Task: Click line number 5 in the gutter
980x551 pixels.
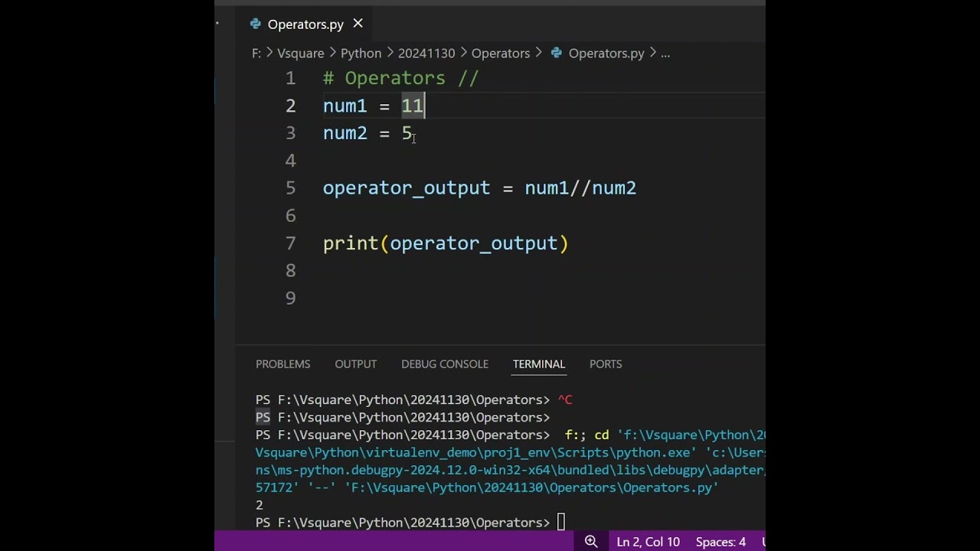Action: click(290, 188)
